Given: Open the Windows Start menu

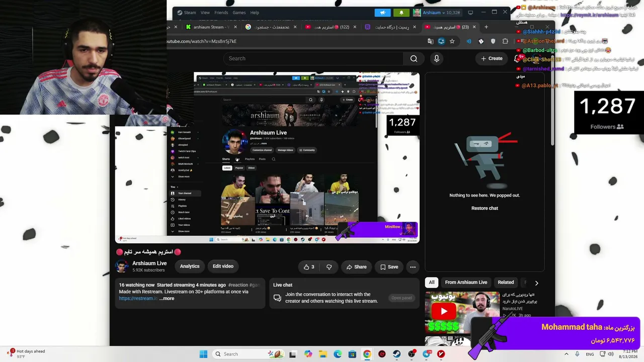Looking at the screenshot, I should (x=203, y=354).
